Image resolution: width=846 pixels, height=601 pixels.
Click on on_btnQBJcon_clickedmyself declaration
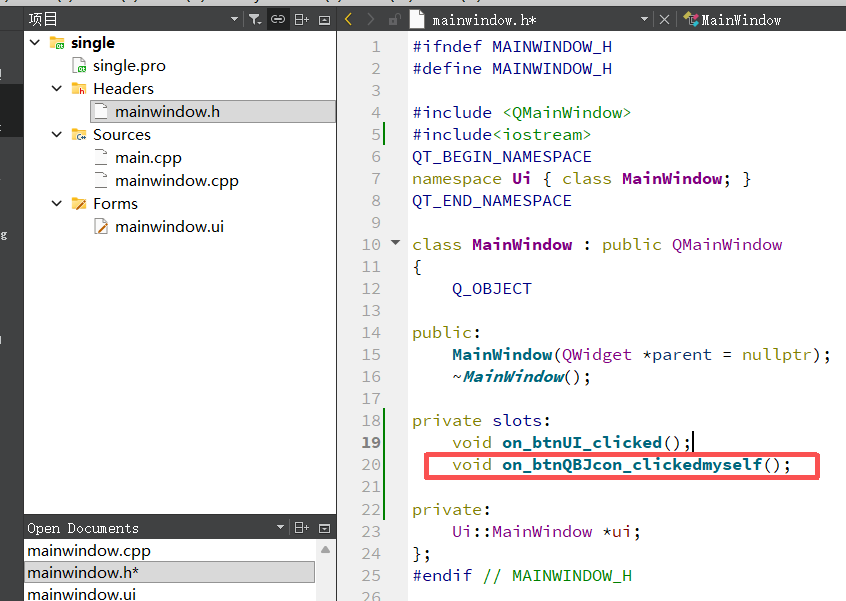click(x=632, y=465)
